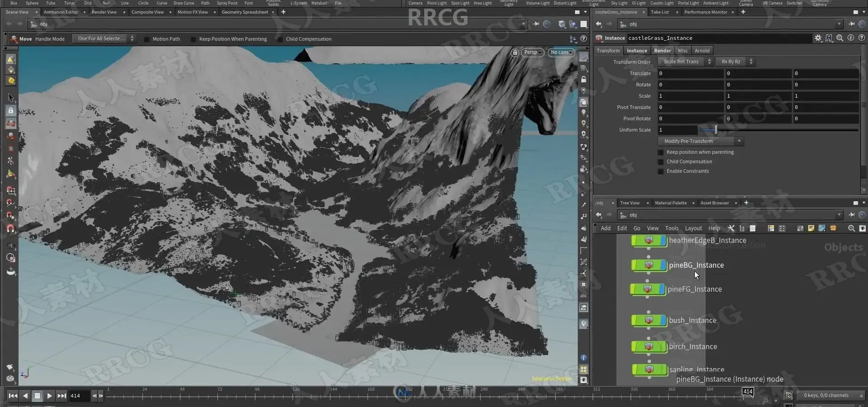Image resolution: width=868 pixels, height=407 pixels.
Task: Switch to the Render parameter tab
Action: (x=662, y=51)
